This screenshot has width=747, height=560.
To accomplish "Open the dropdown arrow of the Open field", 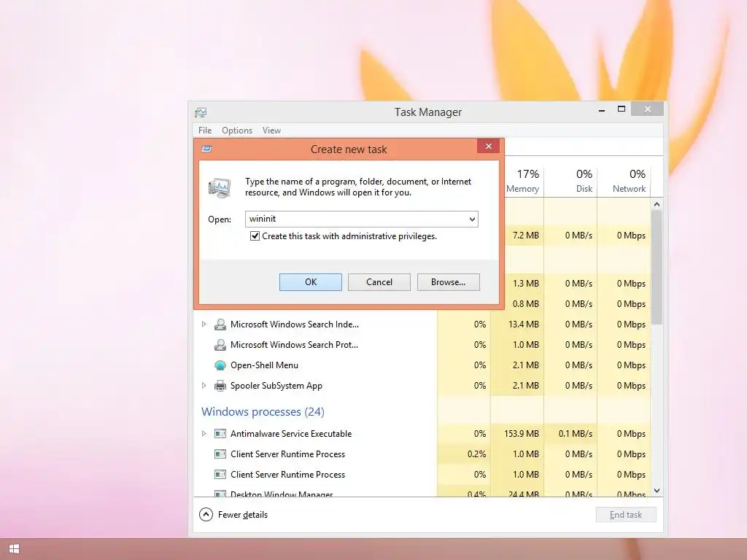I will point(472,219).
